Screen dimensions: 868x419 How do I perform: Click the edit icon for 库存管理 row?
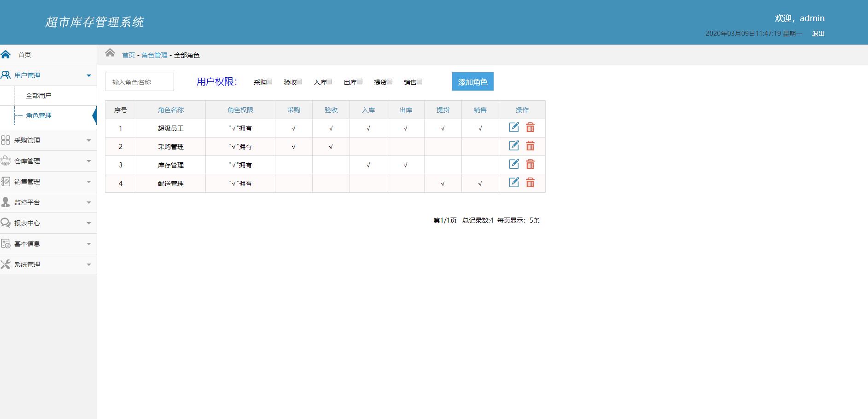514,164
